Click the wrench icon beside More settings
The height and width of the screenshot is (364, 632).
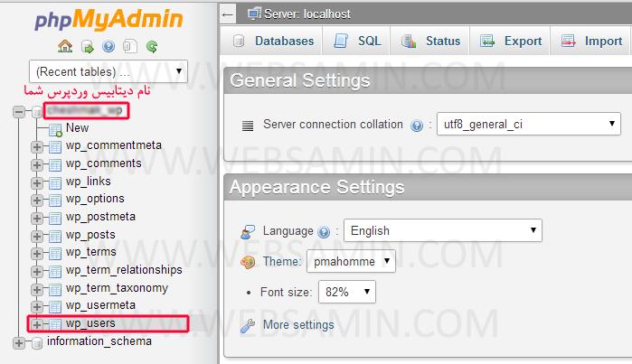point(248,325)
